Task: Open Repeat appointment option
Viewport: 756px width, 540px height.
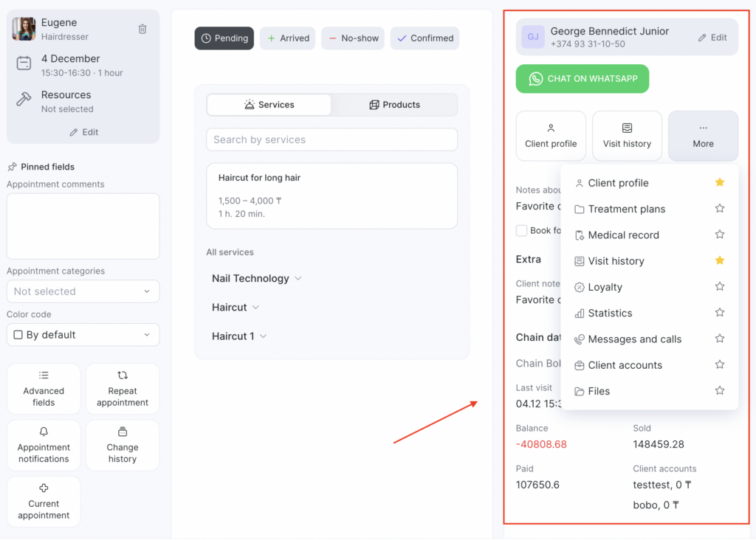Action: 123,388
